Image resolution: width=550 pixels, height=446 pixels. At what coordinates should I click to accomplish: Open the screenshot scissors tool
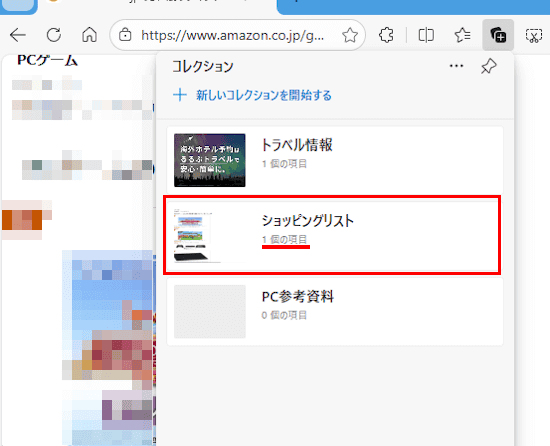pos(534,35)
